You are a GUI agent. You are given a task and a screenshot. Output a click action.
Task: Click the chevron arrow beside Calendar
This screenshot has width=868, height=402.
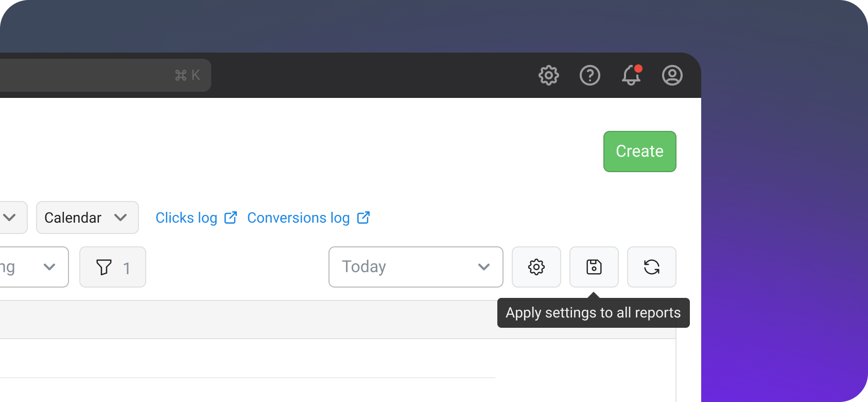[x=120, y=217]
